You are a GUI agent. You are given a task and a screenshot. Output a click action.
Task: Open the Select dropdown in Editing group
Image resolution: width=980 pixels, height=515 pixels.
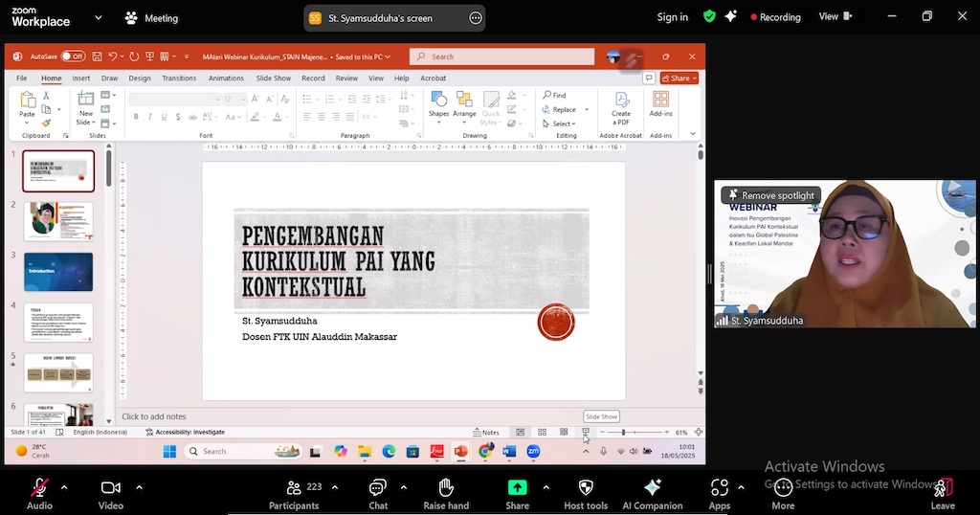point(563,123)
